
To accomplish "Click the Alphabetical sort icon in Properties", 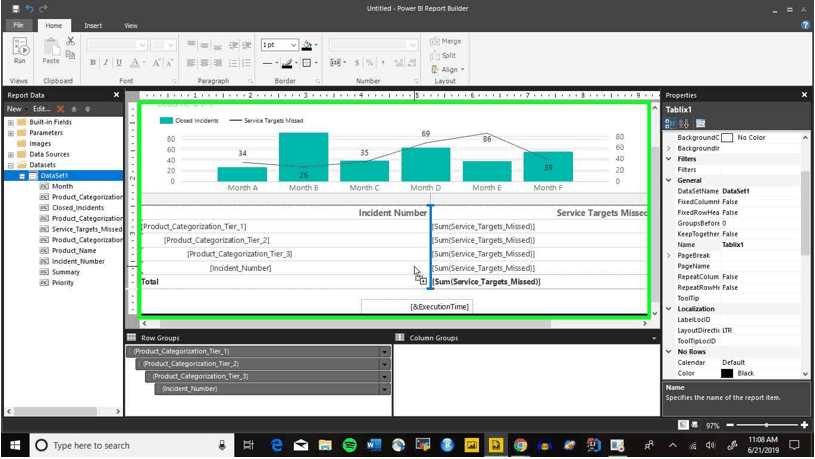I will click(x=684, y=123).
